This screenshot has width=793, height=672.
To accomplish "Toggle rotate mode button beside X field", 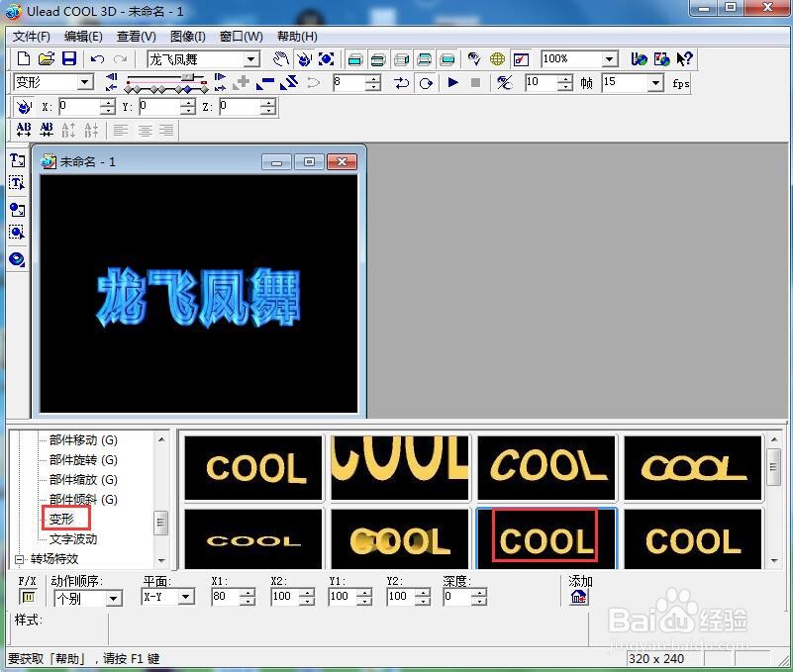I will [x=23, y=107].
